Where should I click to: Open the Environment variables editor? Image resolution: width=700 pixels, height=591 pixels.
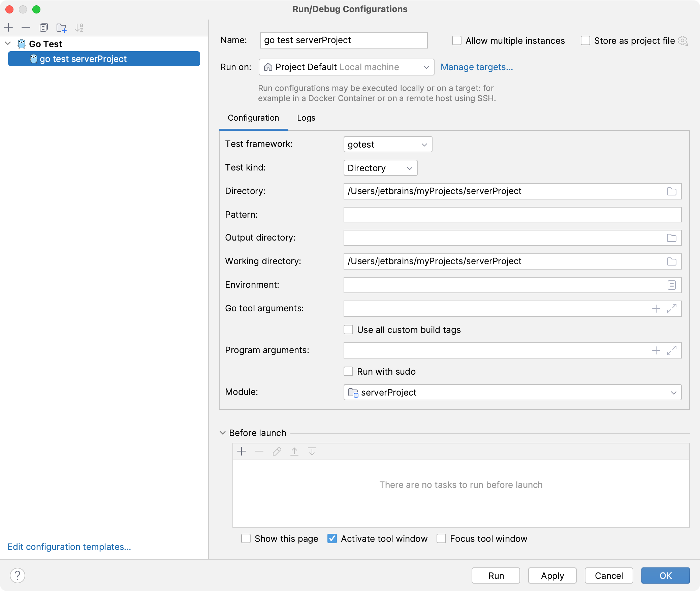pos(672,285)
